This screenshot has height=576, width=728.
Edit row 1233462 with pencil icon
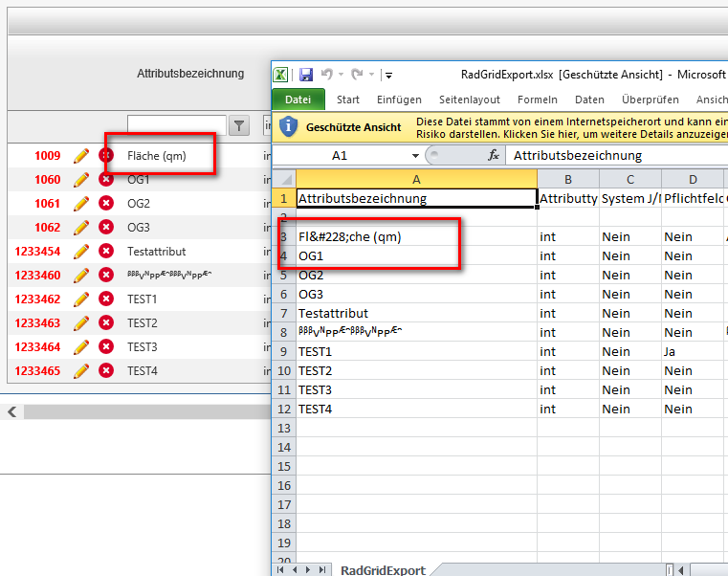pos(80,299)
